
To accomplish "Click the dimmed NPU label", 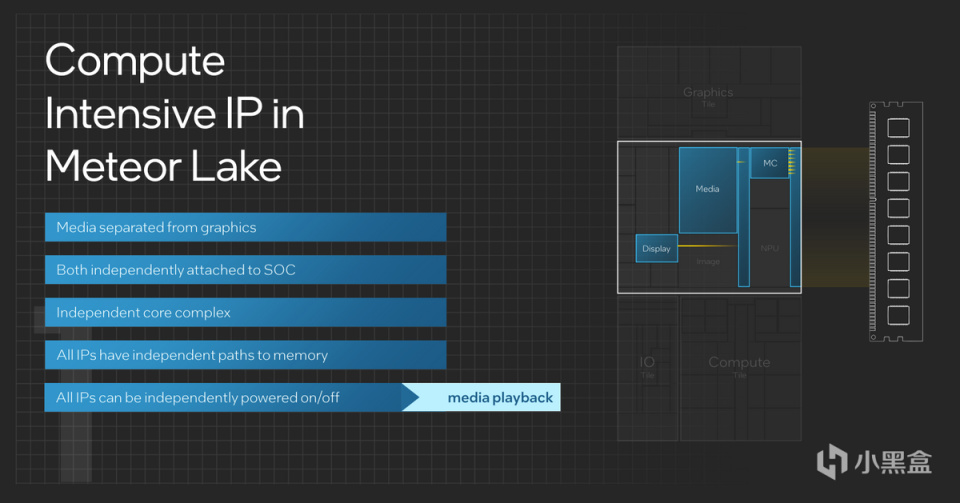I will (x=770, y=248).
